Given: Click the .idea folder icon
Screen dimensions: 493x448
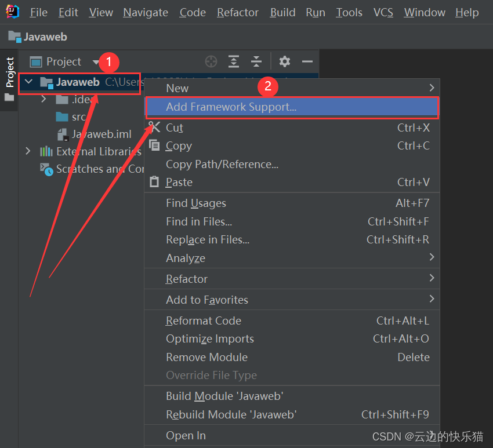Looking at the screenshot, I should pos(62,100).
